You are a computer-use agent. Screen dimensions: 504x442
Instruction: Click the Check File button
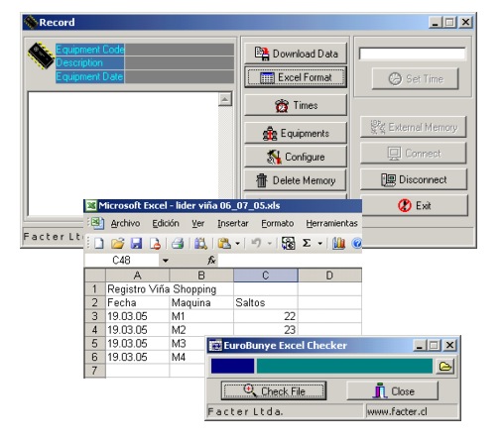pos(274,390)
